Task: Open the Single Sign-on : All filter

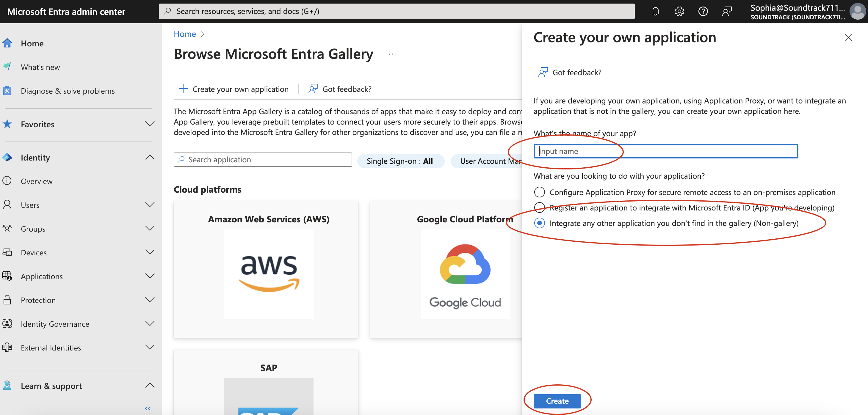Action: coord(400,161)
